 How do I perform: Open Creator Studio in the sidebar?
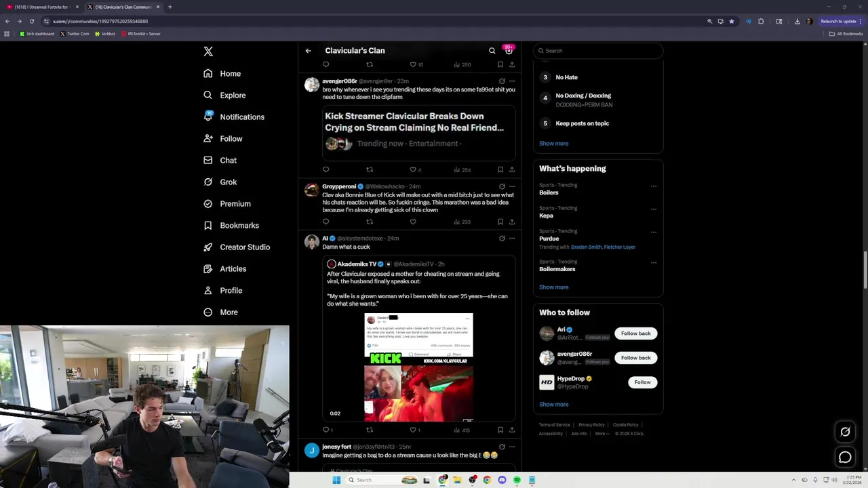point(237,247)
